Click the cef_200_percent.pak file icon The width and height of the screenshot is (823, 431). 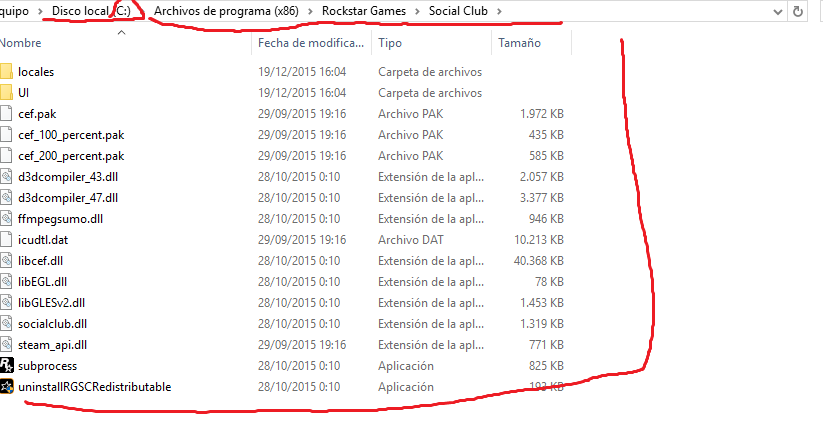point(6,155)
